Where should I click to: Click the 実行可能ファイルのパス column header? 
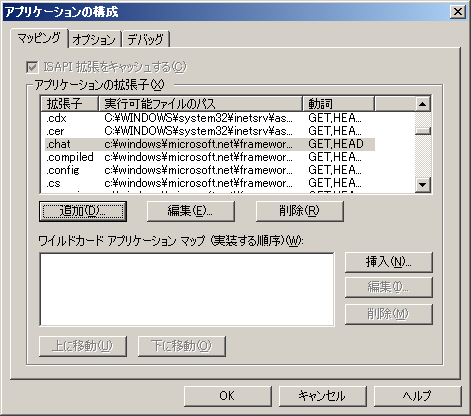pyautogui.click(x=201, y=104)
